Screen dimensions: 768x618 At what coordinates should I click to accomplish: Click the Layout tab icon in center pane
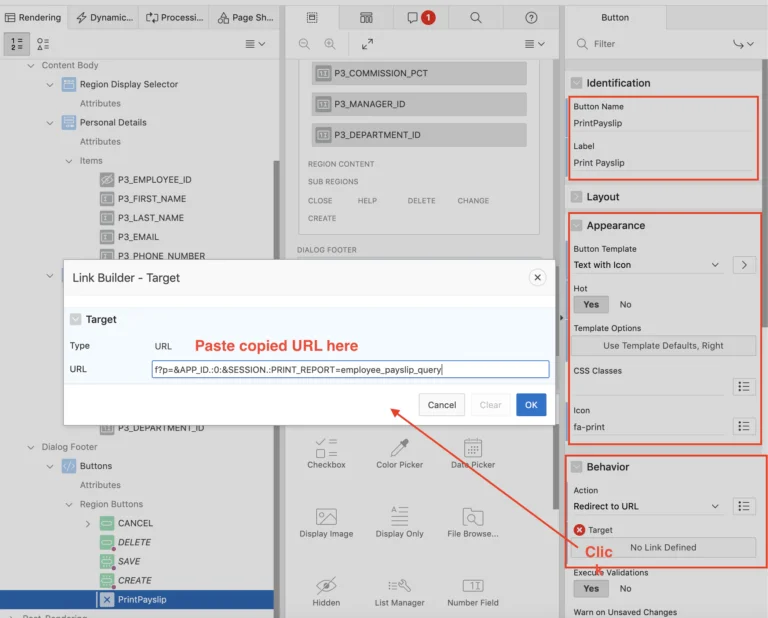pyautogui.click(x=312, y=18)
